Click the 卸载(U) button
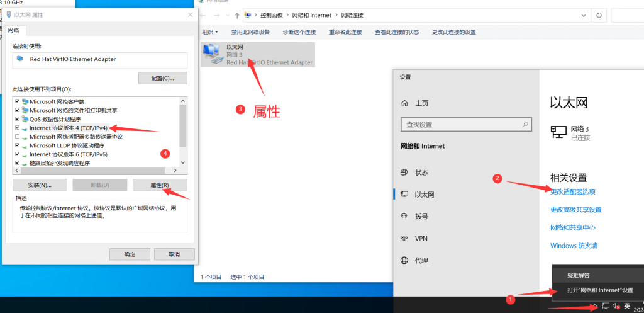644x313 pixels. pos(100,185)
